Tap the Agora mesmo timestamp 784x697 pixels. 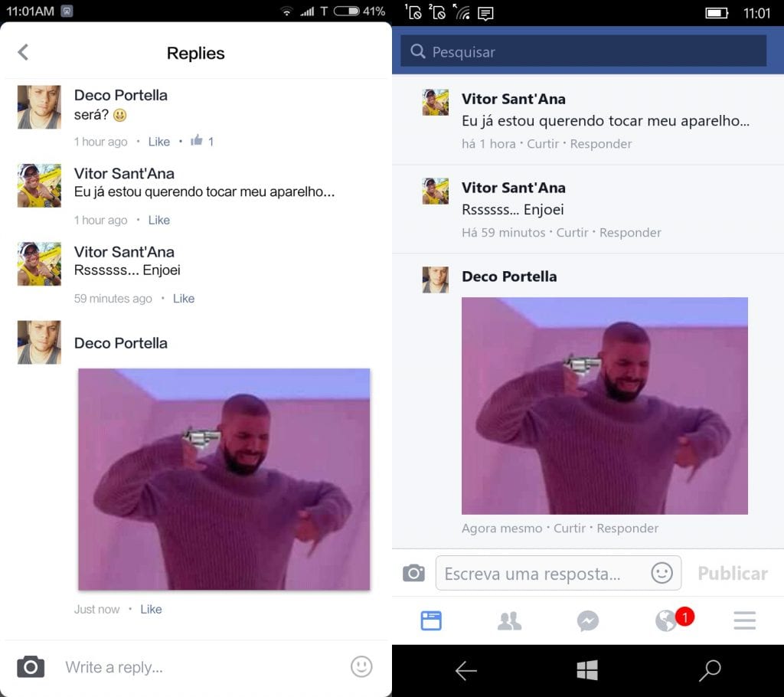click(x=502, y=528)
